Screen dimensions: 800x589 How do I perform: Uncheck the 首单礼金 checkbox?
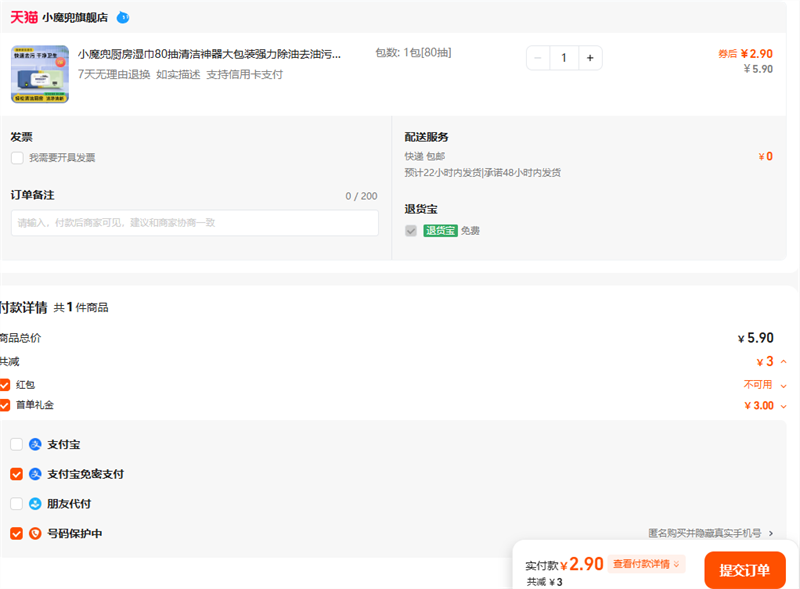(x=5, y=405)
